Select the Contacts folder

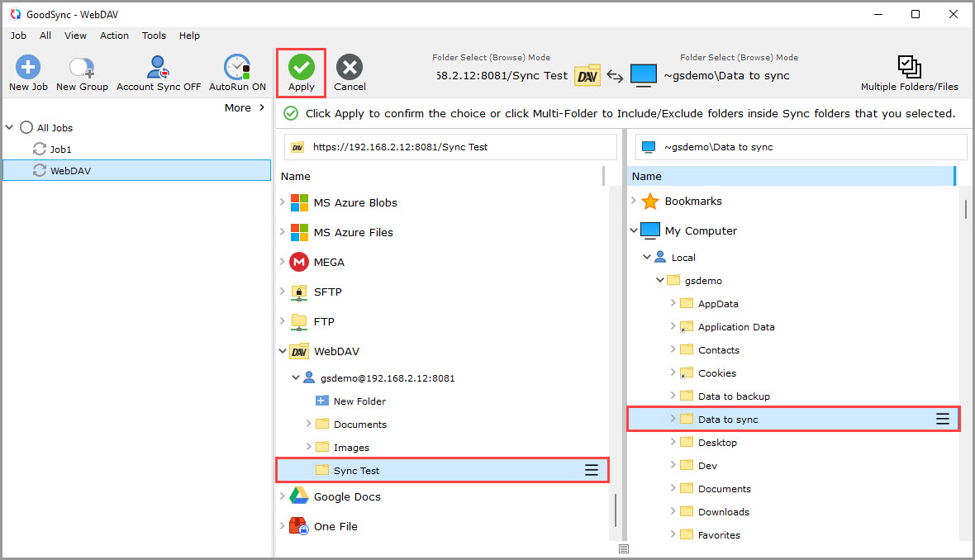click(x=718, y=350)
